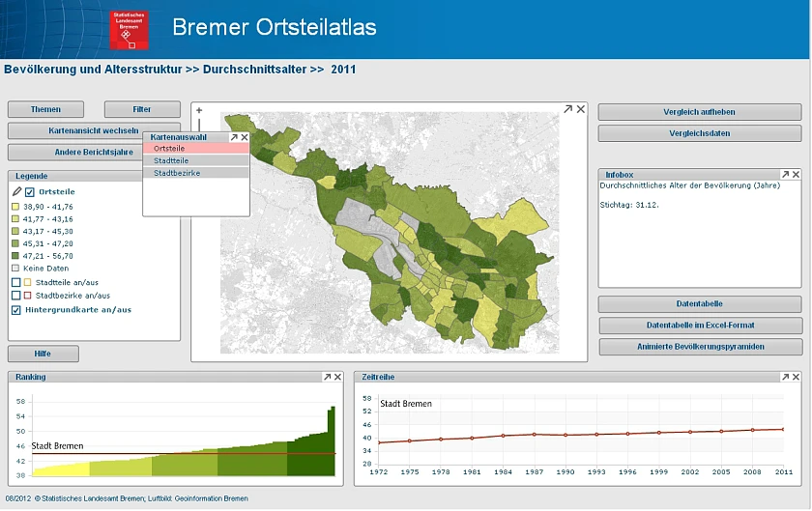Pop out the Infobox panel
Image resolution: width=812 pixels, height=511 pixels.
point(784,175)
